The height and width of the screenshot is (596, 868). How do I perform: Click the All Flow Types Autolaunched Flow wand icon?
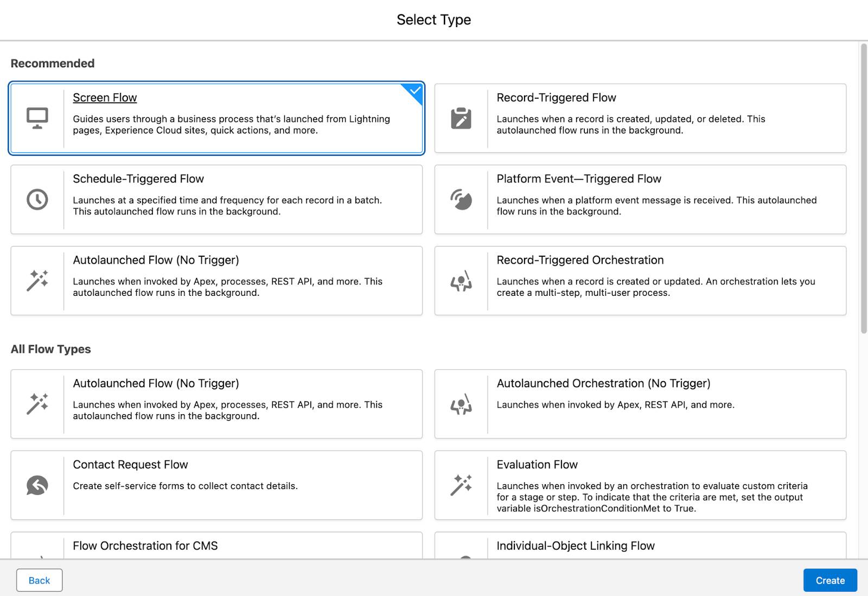pyautogui.click(x=37, y=404)
